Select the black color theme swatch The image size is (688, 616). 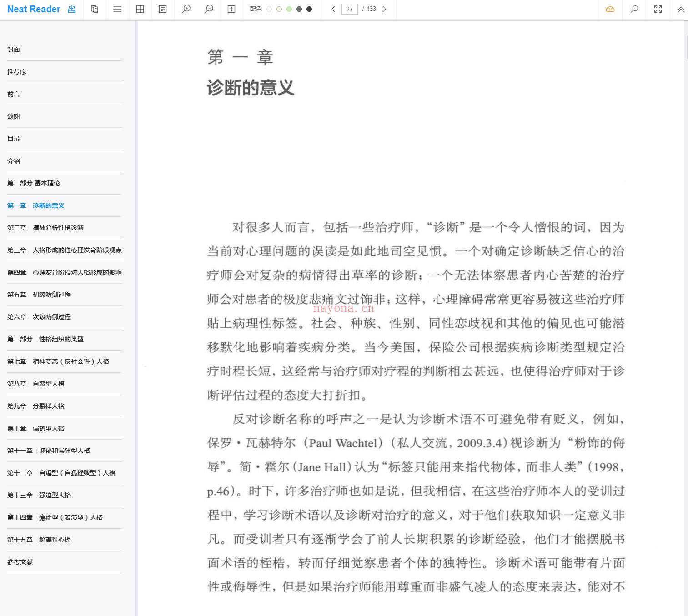pos(309,9)
